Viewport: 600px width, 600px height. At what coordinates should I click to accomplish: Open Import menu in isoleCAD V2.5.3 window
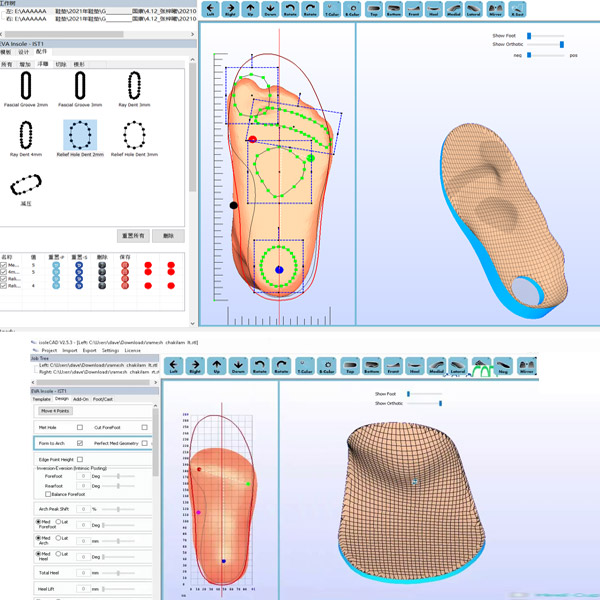pos(70,350)
